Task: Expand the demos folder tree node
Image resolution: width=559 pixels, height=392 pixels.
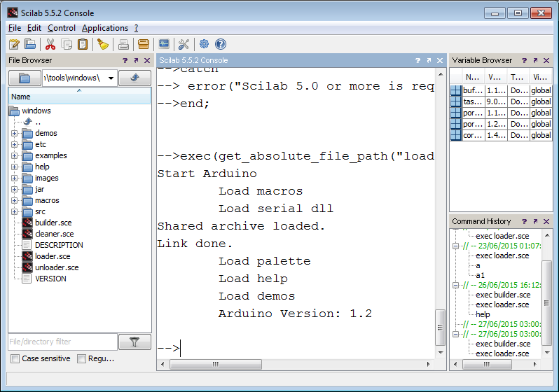Action: (14, 133)
